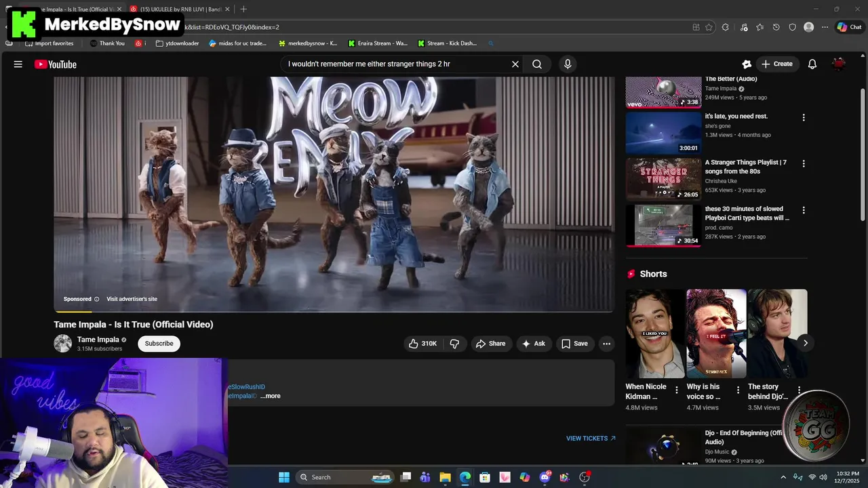Open the Windows Start menu
Screen dimensions: 868x488
pyautogui.click(x=284, y=477)
